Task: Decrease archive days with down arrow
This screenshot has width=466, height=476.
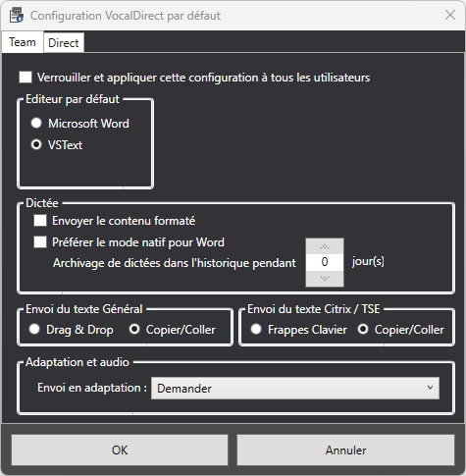Action: (x=325, y=279)
